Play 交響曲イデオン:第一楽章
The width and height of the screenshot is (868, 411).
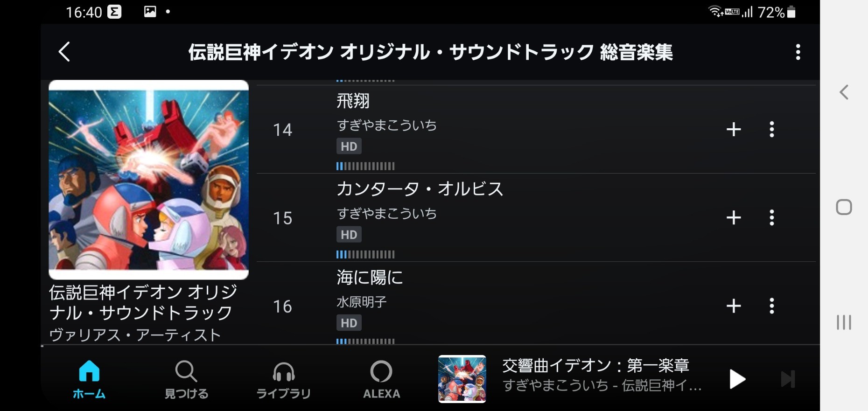(x=737, y=379)
